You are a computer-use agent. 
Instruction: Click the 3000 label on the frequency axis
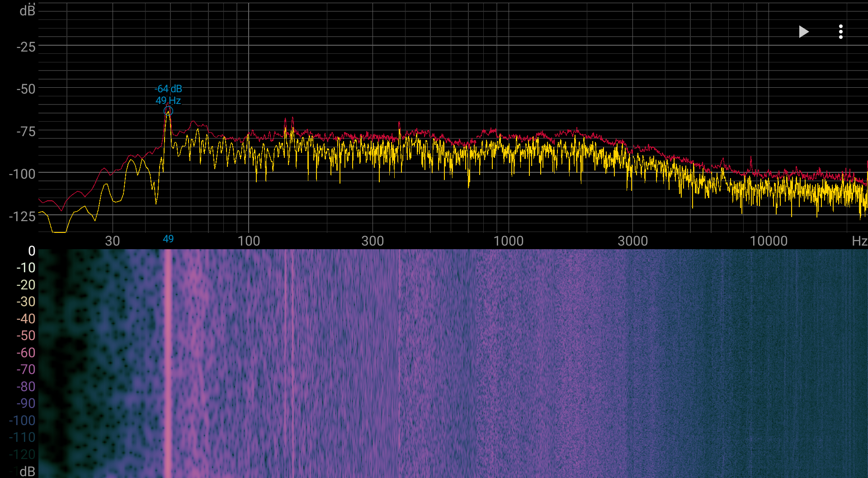[633, 241]
